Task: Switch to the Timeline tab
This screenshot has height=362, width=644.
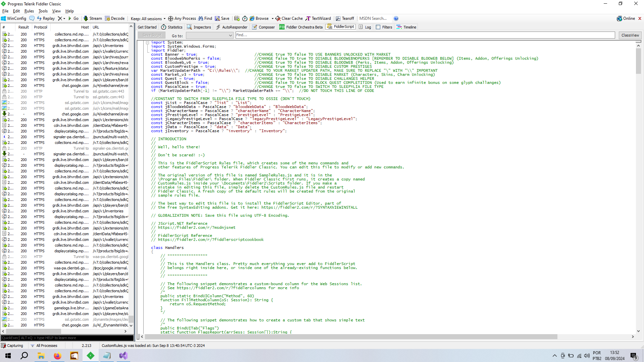Action: [x=406, y=27]
